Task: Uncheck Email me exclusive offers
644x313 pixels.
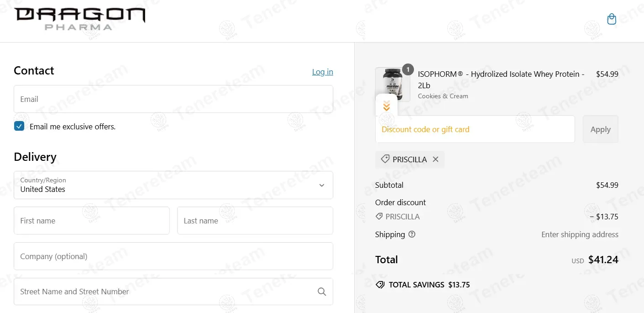Action: click(x=19, y=127)
